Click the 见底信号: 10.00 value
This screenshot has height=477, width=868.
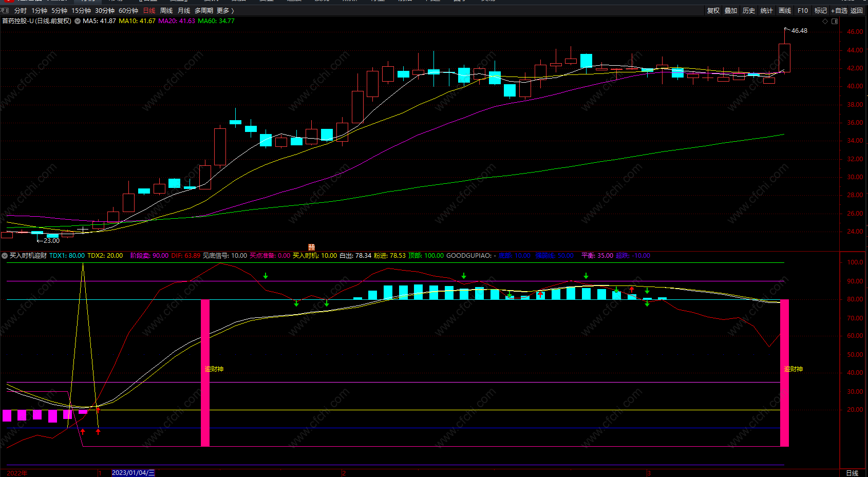[x=225, y=256]
